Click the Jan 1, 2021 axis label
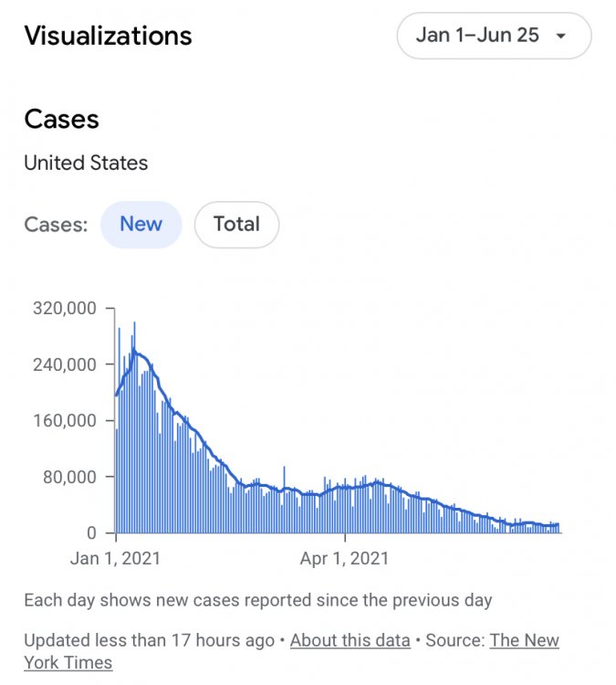Screen dimensions: 616x685 [x=115, y=558]
